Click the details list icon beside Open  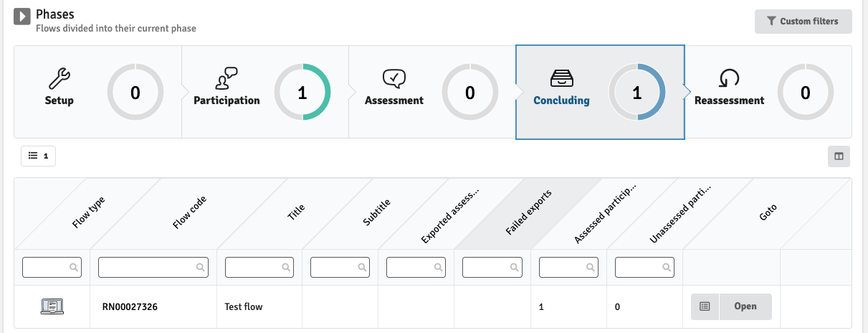click(705, 306)
